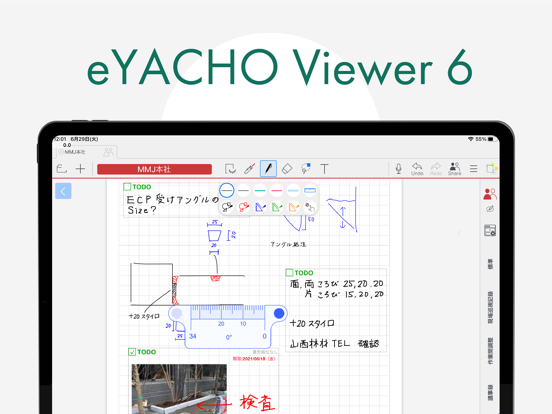
Task: Open the page layout icon in toolbar
Action: coord(491,168)
